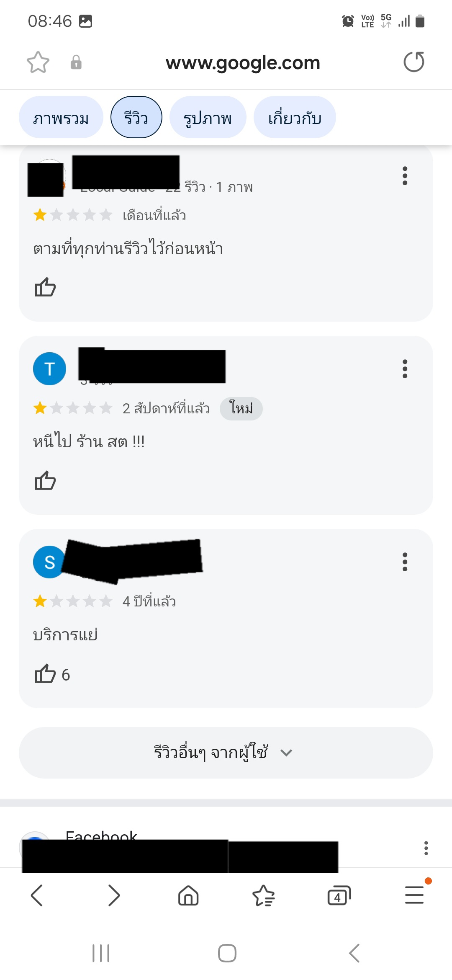Screen dimensions: 452x980
Task: Tap the www.google.com address bar
Action: click(243, 62)
